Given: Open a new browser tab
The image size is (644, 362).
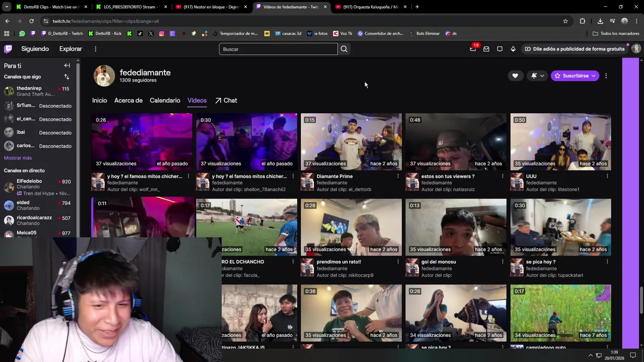Looking at the screenshot, I should coord(417,7).
